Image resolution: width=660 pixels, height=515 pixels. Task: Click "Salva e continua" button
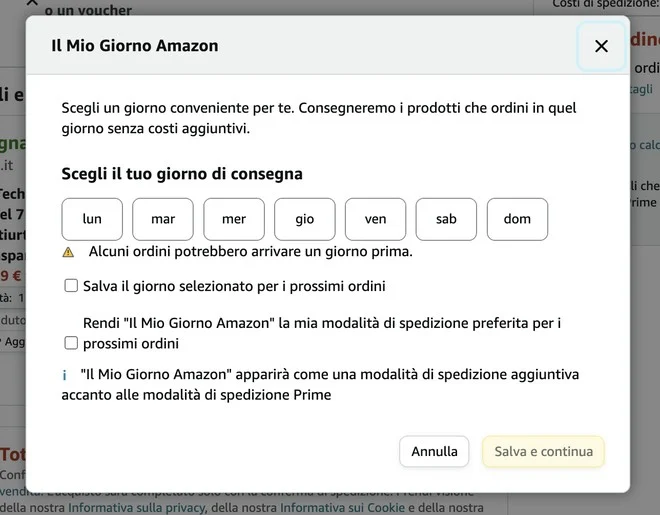pyautogui.click(x=543, y=451)
